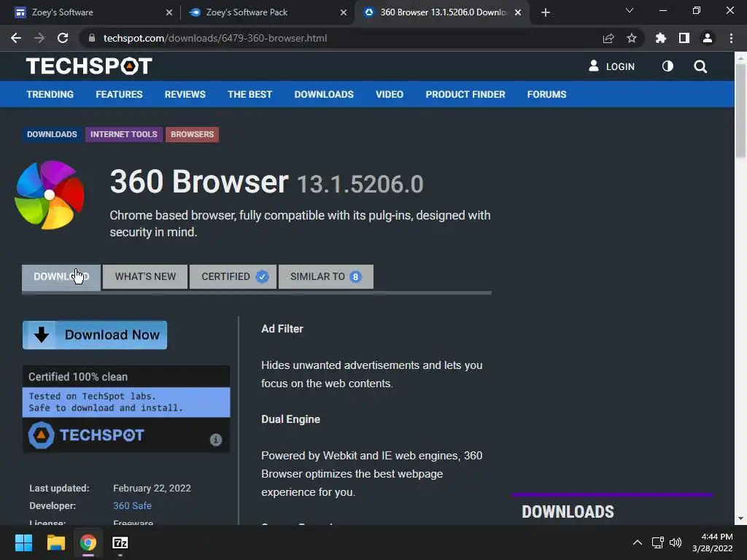Click LOGIN in the header

click(x=612, y=66)
